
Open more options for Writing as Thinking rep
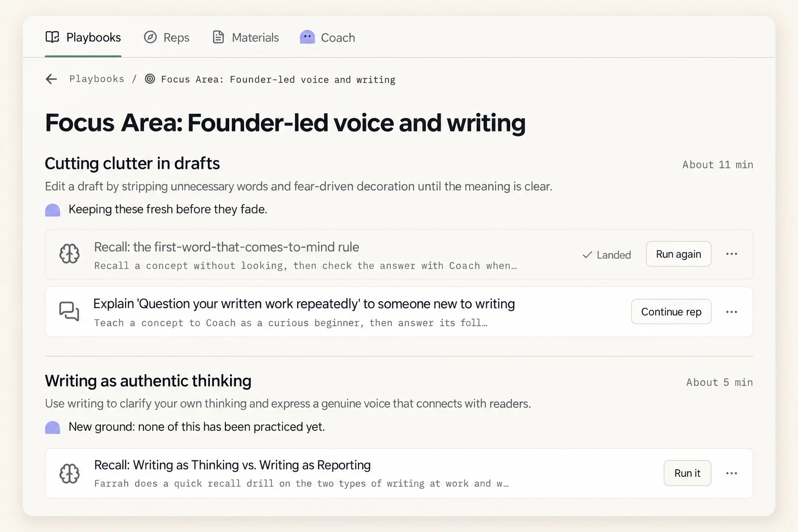pyautogui.click(x=731, y=473)
